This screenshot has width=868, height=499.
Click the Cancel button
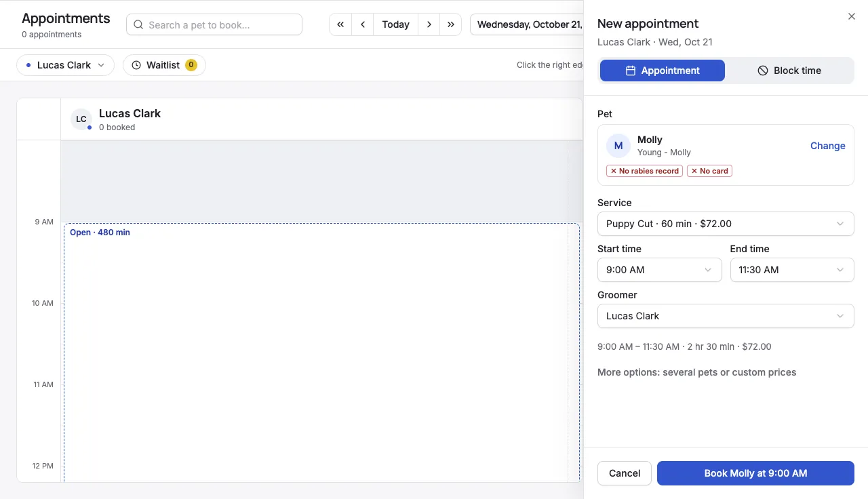(625, 473)
